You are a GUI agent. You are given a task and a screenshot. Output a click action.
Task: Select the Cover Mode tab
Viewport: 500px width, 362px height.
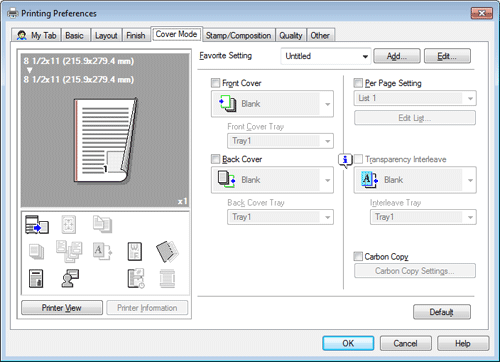coord(176,34)
